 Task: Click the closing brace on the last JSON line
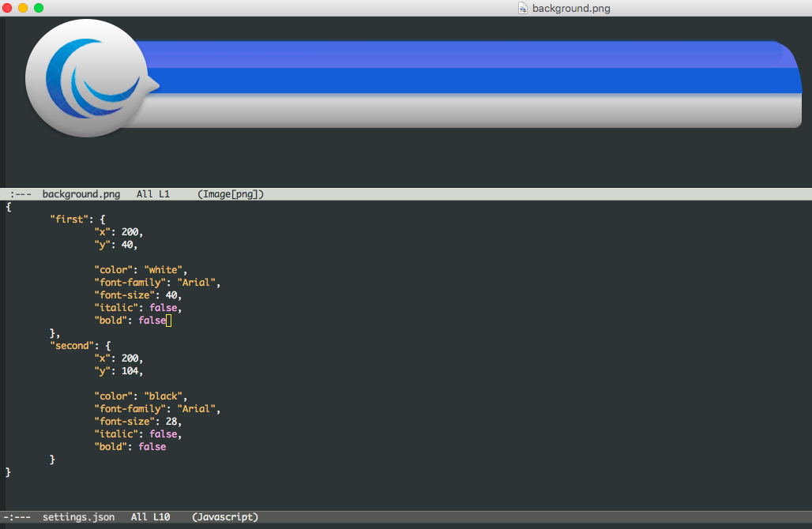pos(8,472)
